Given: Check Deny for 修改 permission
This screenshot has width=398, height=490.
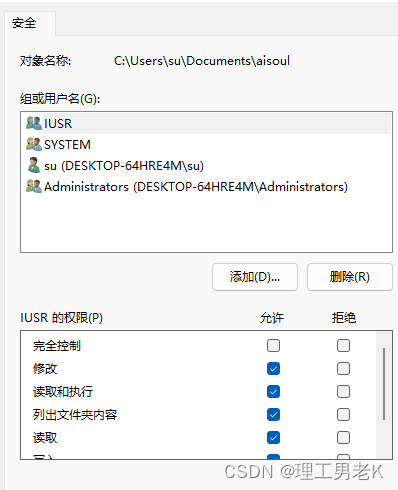Looking at the screenshot, I should tap(343, 369).
